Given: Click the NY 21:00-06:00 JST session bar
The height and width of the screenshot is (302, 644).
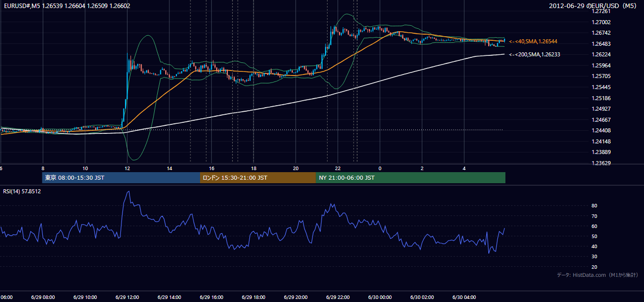Looking at the screenshot, I should [411, 178].
